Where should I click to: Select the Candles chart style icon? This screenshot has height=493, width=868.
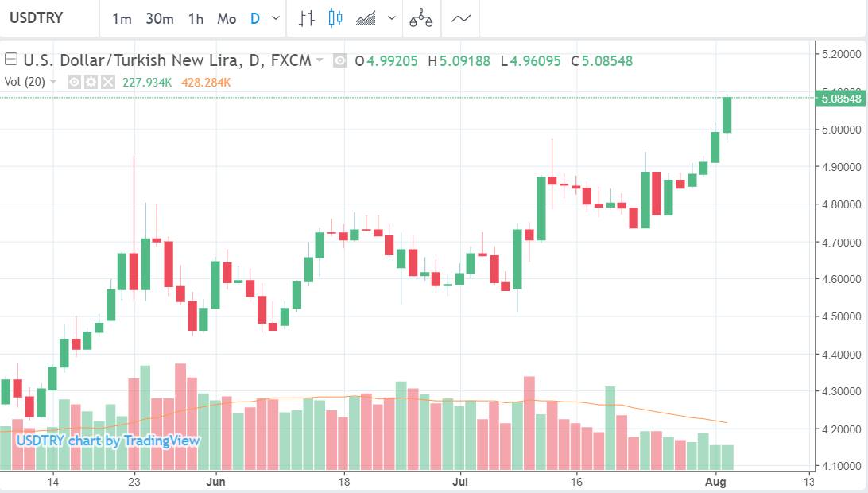(x=335, y=18)
